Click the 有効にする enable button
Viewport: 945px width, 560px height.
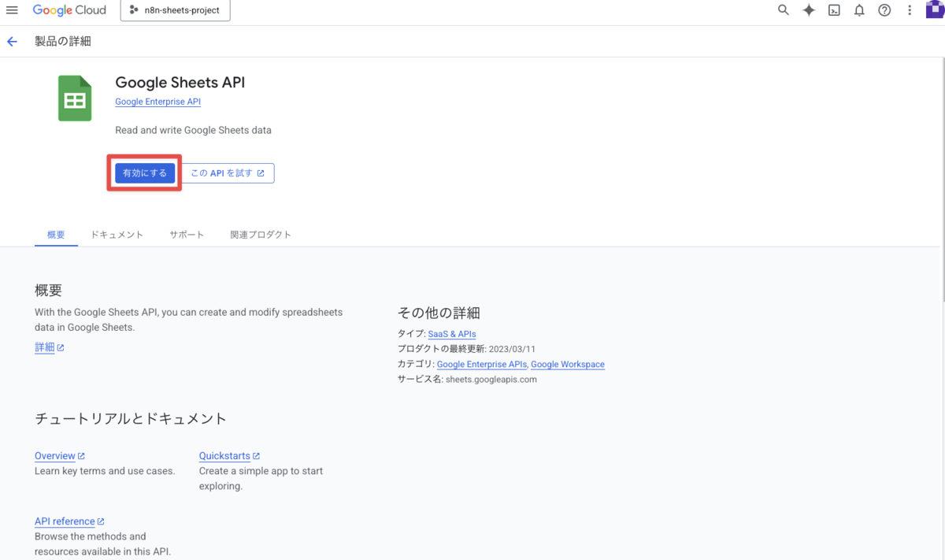(145, 173)
